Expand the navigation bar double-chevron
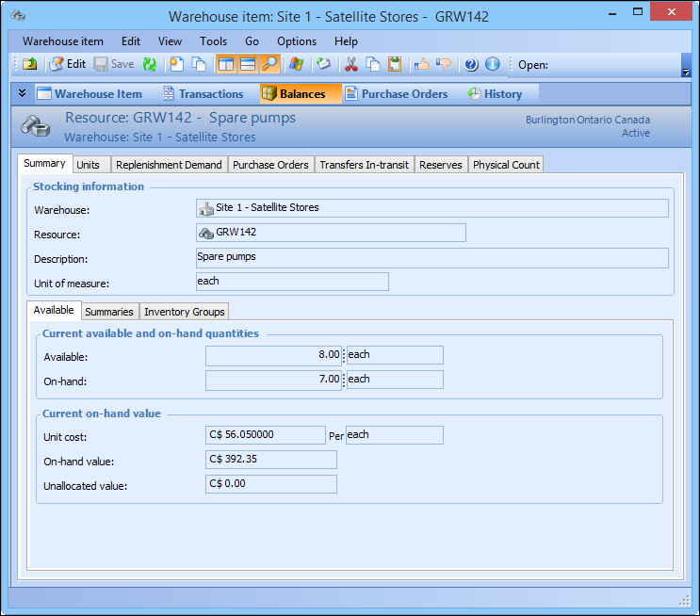The image size is (700, 616). tap(23, 93)
